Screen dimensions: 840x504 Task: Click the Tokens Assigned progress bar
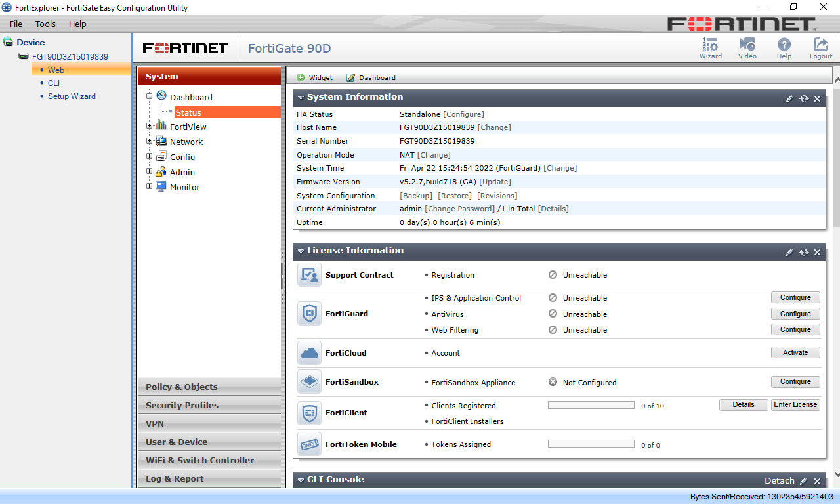(x=591, y=444)
